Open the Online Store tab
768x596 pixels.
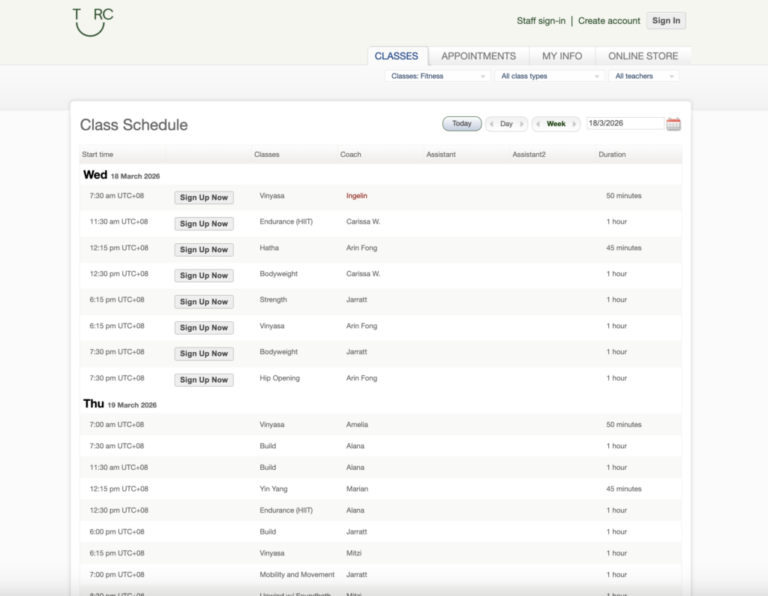(643, 56)
